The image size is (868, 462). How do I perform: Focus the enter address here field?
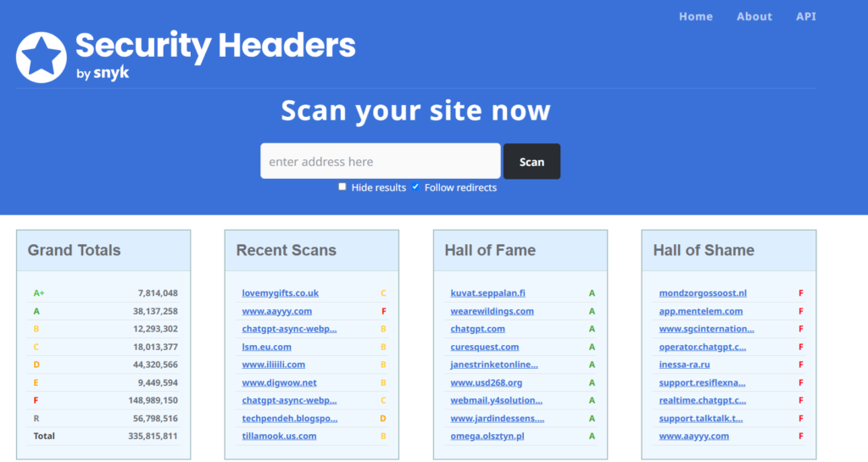(381, 161)
